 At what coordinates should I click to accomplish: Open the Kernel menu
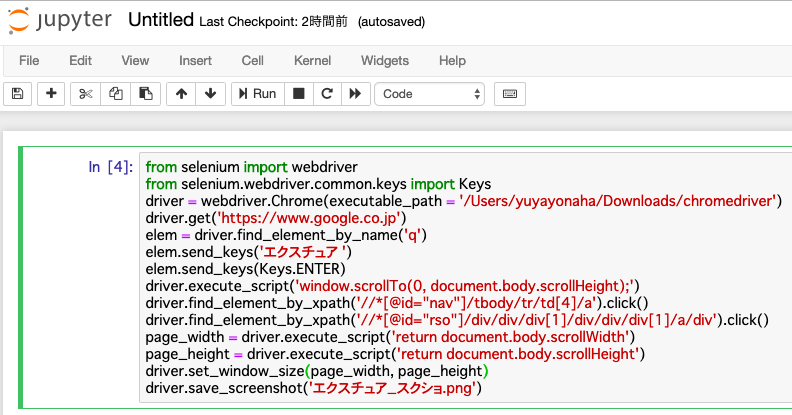312,61
